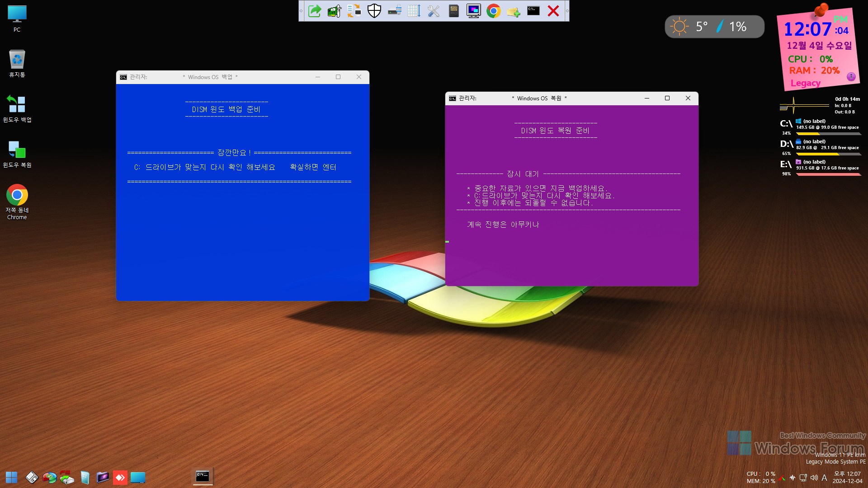Image resolution: width=868 pixels, height=488 pixels.
Task: Click the red X icon in top dock
Action: click(553, 11)
